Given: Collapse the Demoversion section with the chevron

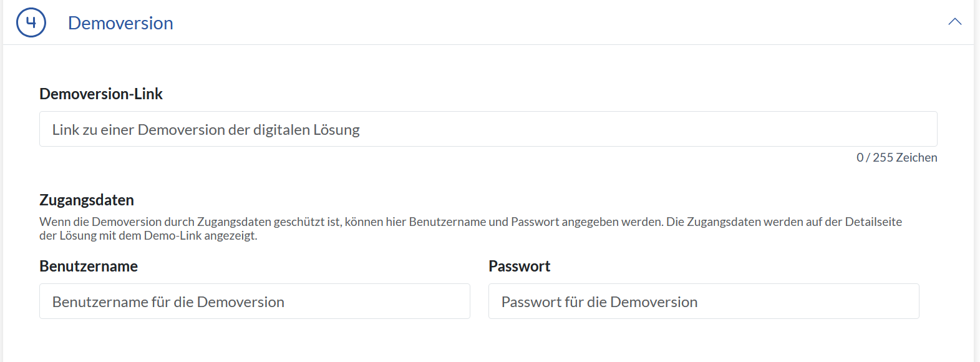Looking at the screenshot, I should point(954,22).
